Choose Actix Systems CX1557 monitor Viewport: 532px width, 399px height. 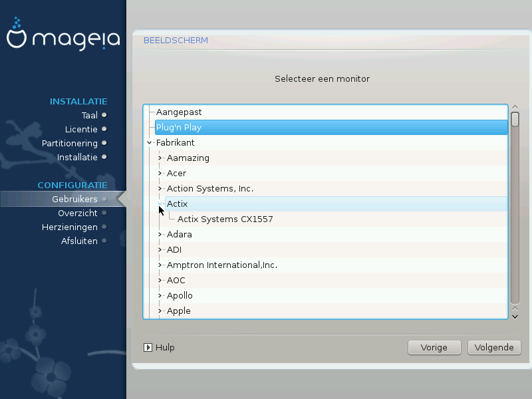pos(225,219)
